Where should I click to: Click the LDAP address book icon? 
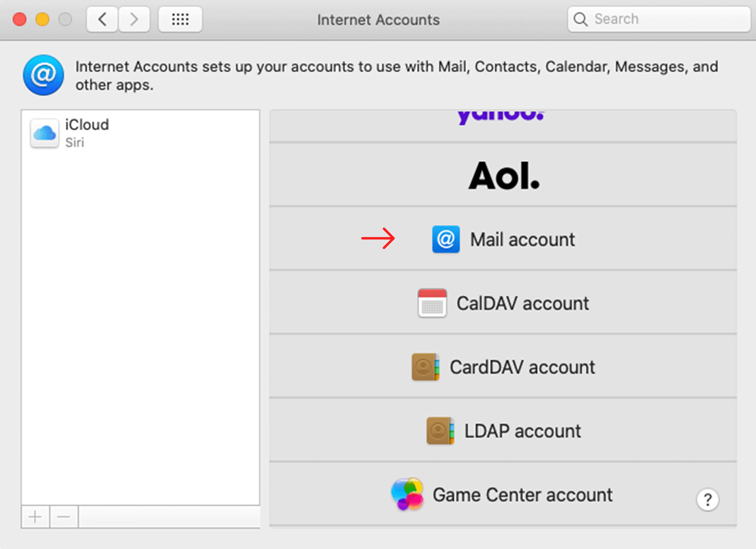(x=440, y=431)
